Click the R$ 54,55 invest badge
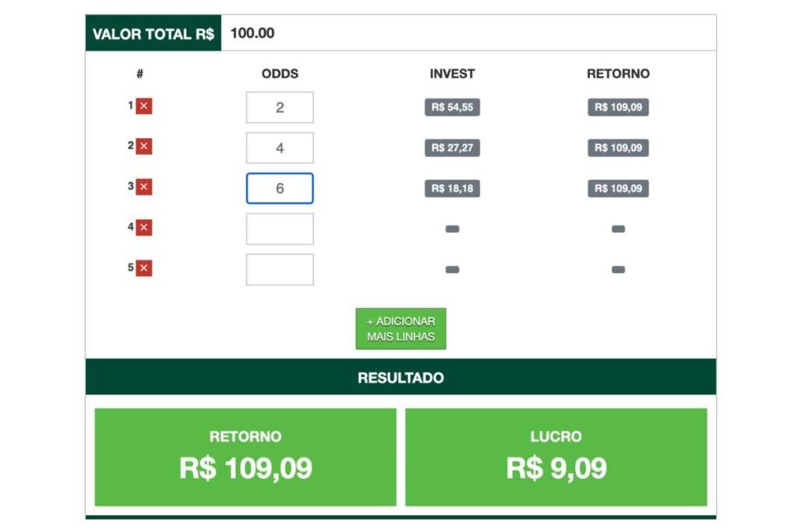The width and height of the screenshot is (798, 532). pyautogui.click(x=452, y=107)
